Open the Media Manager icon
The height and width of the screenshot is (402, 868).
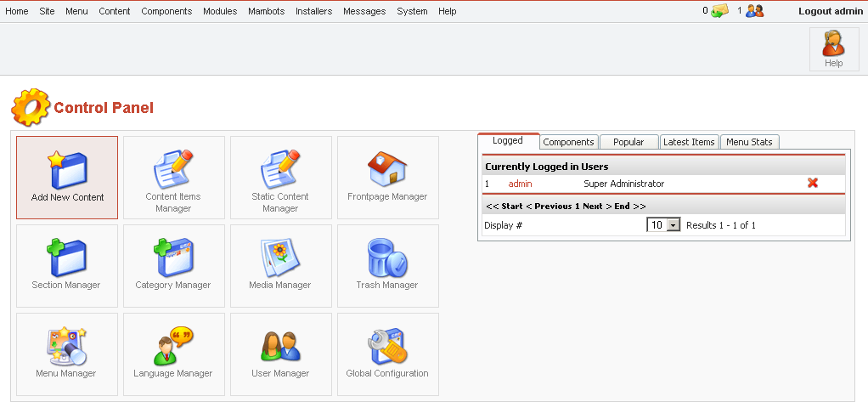[x=280, y=258]
